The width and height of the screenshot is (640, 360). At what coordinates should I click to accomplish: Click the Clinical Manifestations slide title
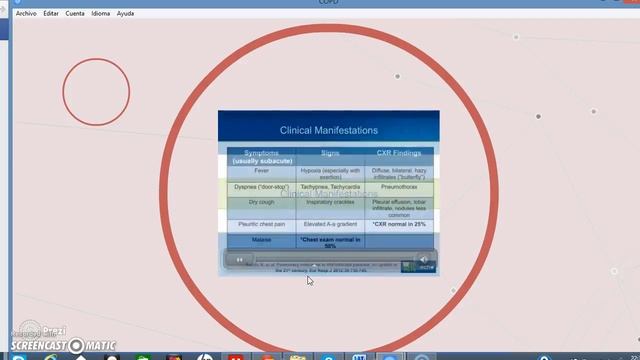tap(329, 131)
